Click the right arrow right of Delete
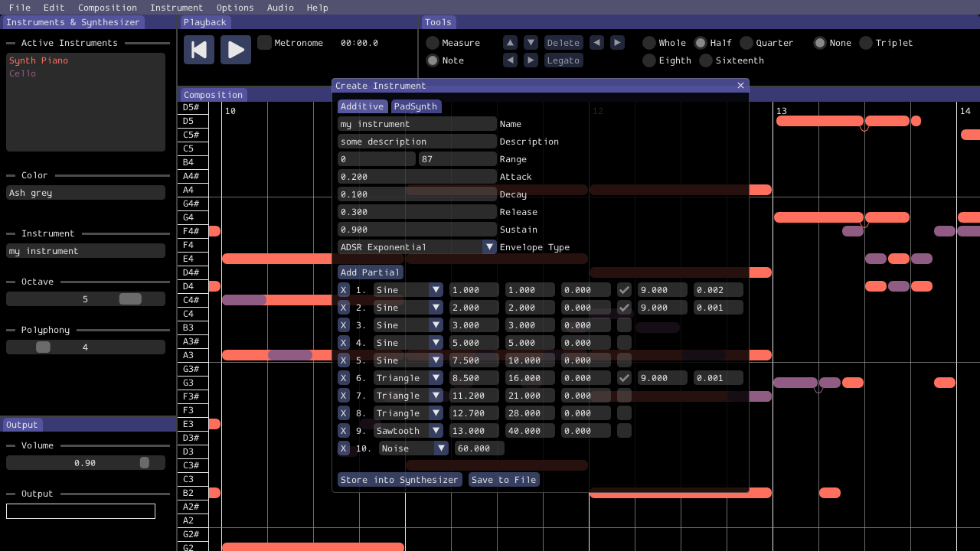 (x=617, y=43)
